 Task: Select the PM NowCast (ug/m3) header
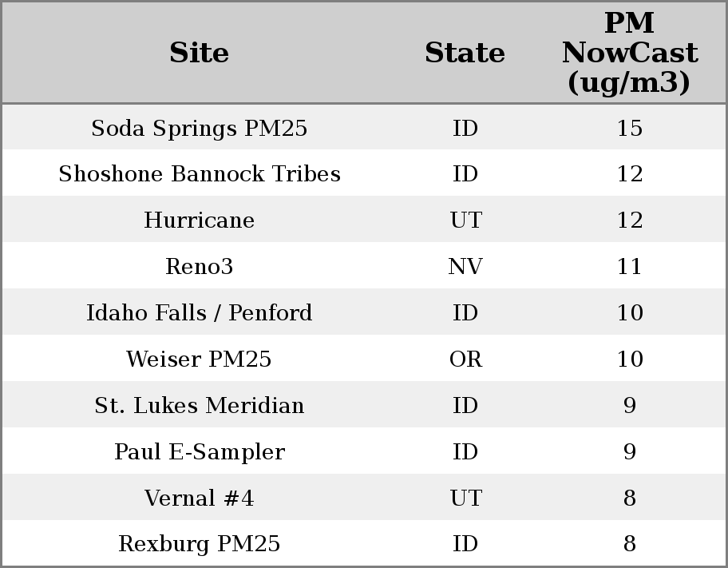(x=629, y=53)
